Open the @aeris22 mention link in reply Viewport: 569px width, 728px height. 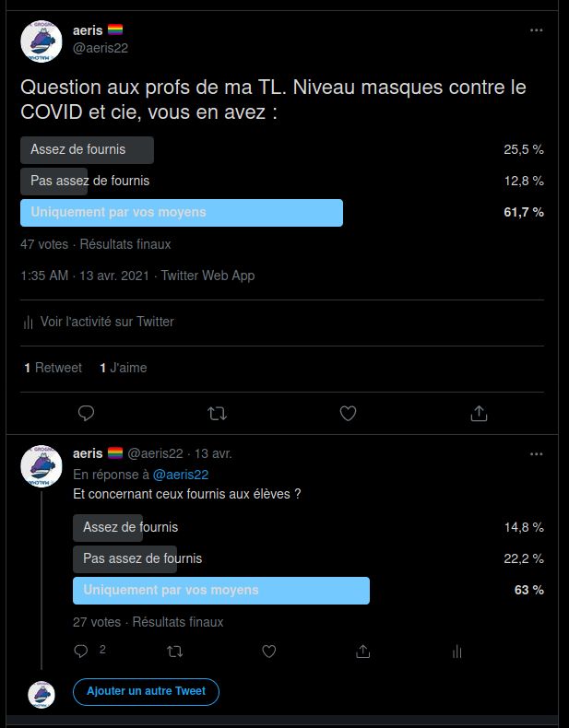tap(181, 475)
